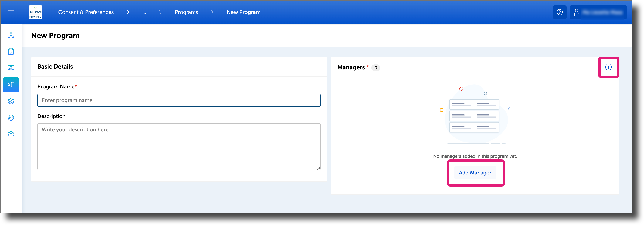
Task: Click the 'No managers added' message
Action: coord(475,156)
